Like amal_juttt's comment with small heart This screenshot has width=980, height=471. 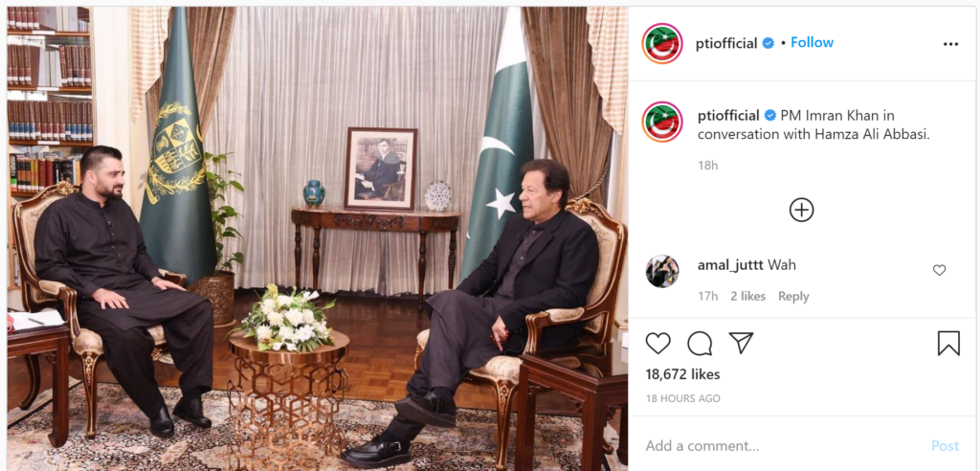(940, 270)
